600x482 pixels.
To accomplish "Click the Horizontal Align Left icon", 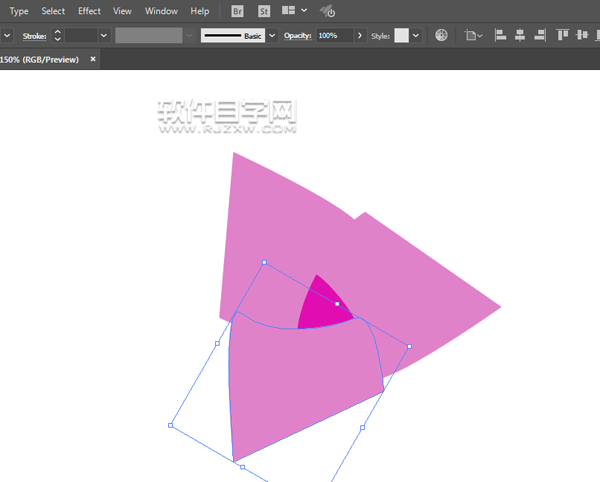I will click(x=499, y=35).
